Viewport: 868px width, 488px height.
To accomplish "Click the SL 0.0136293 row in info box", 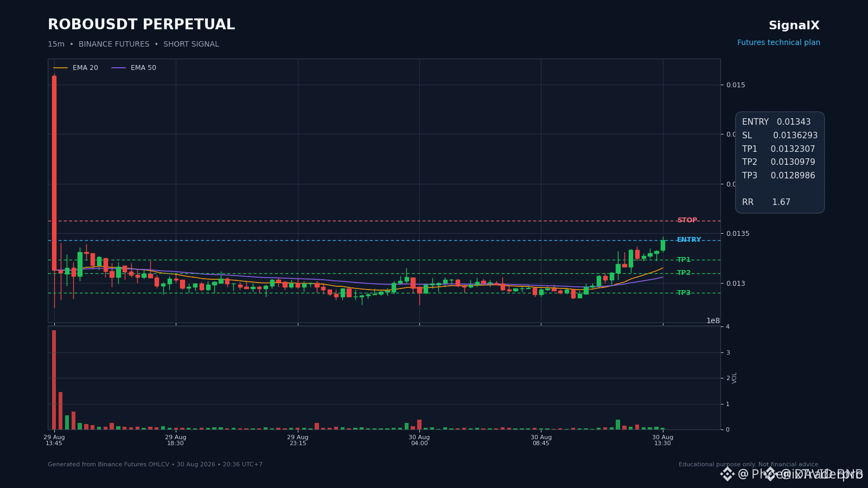I will (780, 136).
